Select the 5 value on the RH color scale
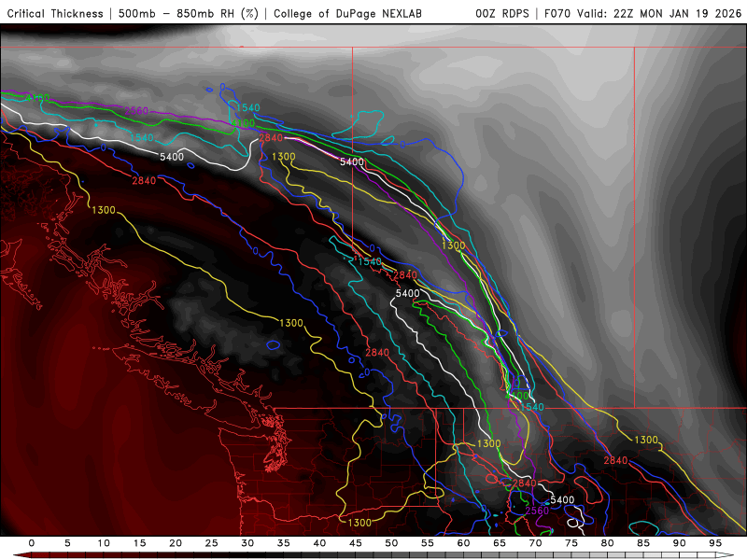The image size is (747, 560). (67, 543)
